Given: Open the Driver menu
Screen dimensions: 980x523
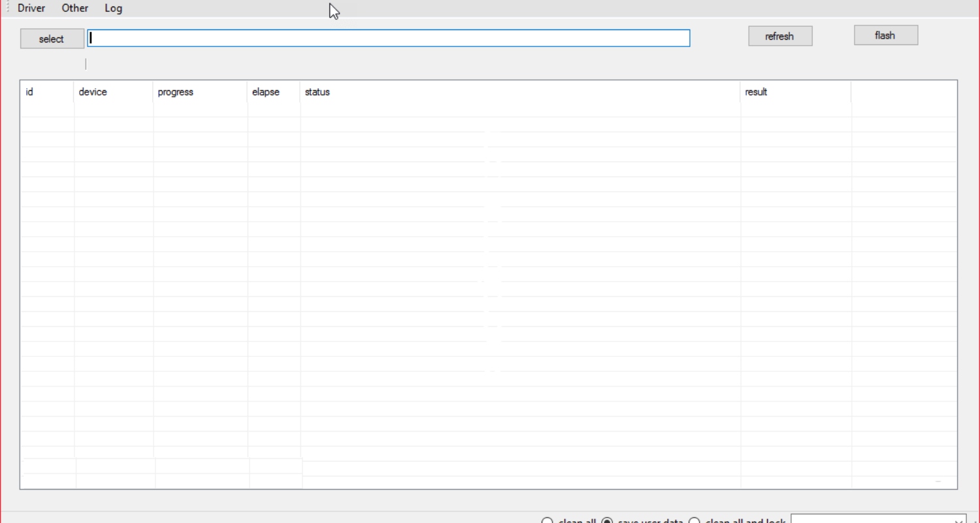Looking at the screenshot, I should [x=31, y=8].
